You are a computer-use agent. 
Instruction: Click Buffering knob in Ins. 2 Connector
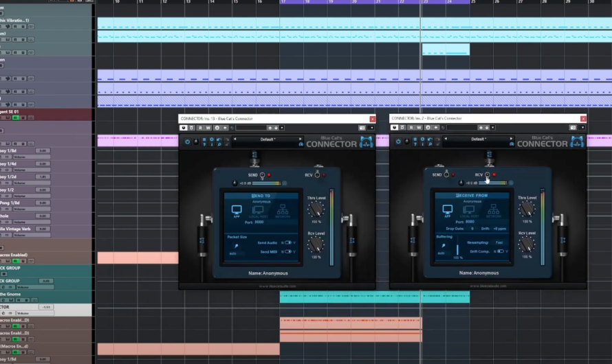click(444, 245)
